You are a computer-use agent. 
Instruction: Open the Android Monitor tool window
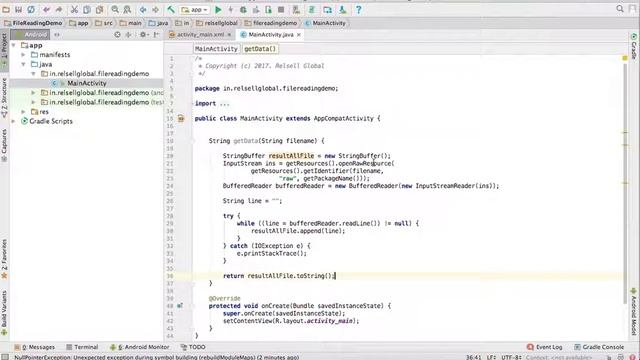point(140,347)
